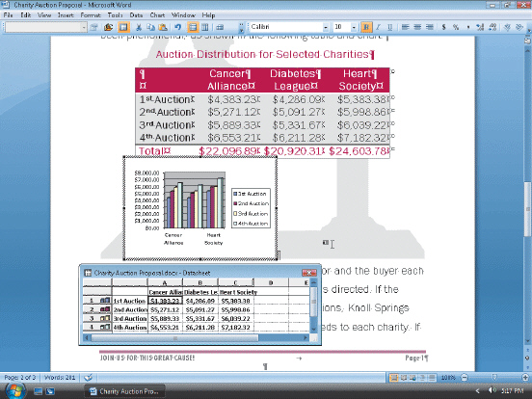532x399 pixels.
Task: Toggle the By Row series button
Action: tap(193, 27)
